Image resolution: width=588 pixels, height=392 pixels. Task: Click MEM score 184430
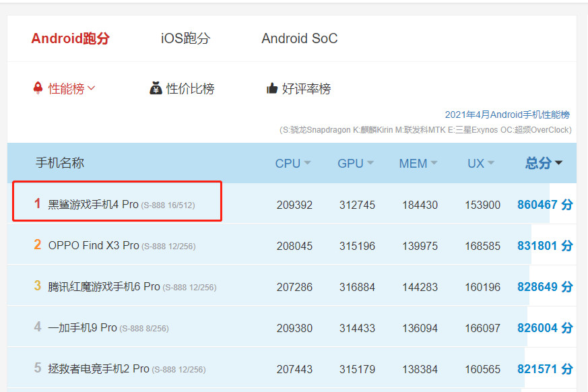420,205
